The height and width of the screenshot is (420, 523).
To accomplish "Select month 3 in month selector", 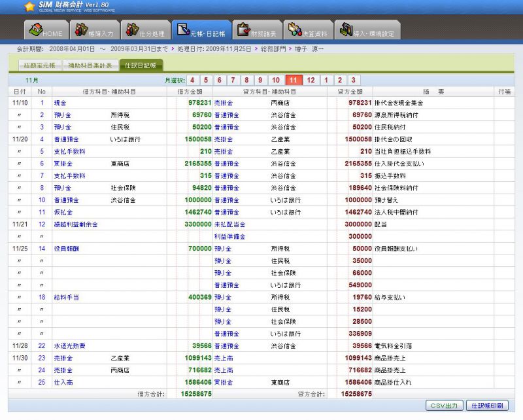I will click(353, 80).
